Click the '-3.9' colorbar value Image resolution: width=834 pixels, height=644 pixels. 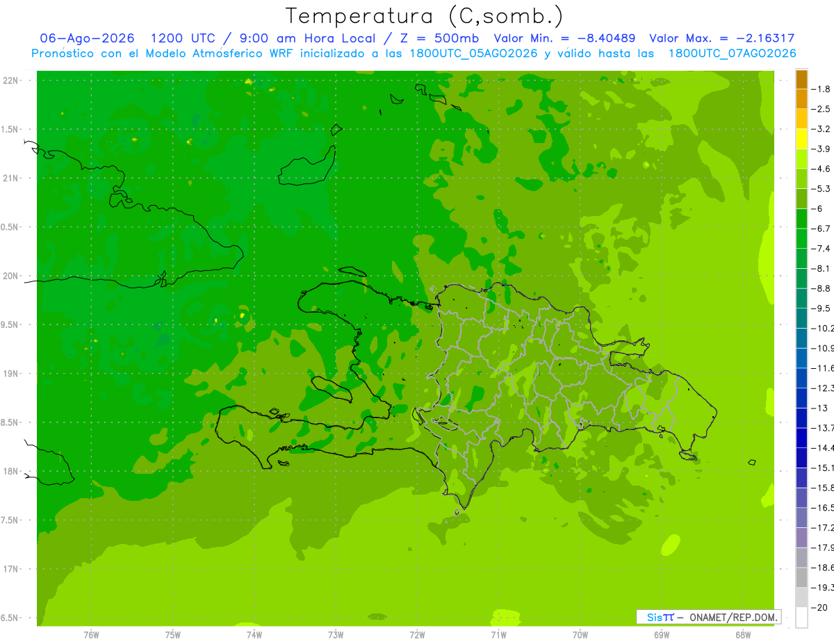821,149
